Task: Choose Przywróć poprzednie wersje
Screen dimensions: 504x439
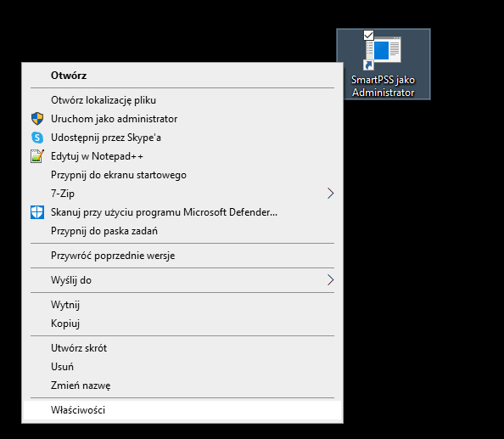Action: tap(182, 256)
